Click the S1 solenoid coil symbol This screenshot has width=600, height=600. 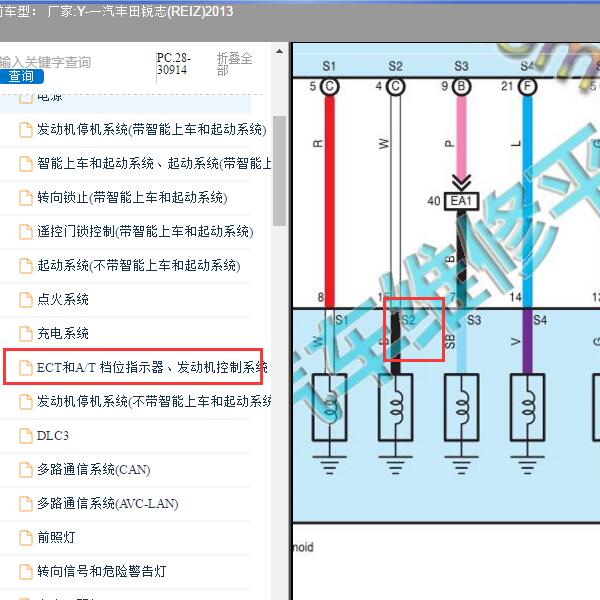pos(330,408)
